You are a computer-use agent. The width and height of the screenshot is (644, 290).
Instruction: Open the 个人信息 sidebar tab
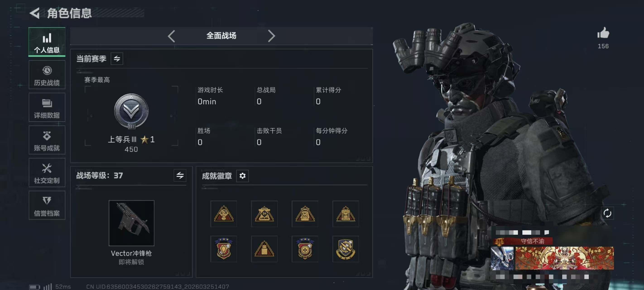coord(47,42)
